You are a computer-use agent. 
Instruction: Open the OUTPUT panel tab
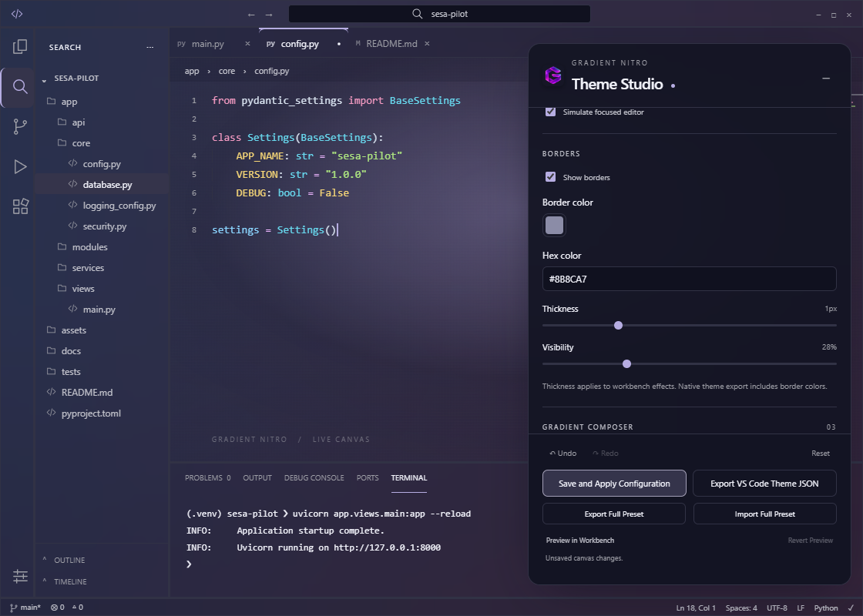tap(257, 477)
